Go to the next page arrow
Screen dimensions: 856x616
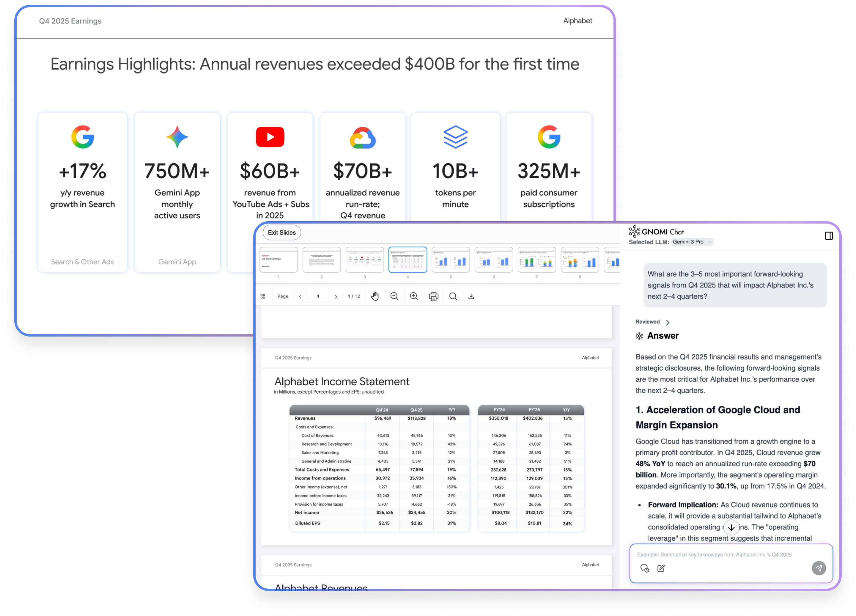[x=336, y=296]
